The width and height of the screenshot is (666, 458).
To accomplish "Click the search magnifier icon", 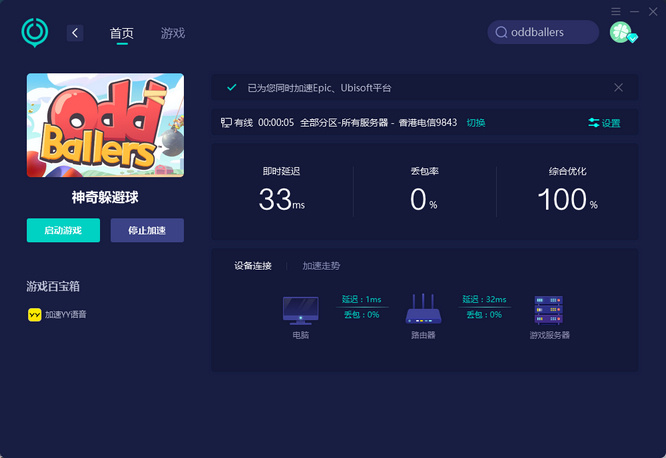I will click(x=501, y=32).
